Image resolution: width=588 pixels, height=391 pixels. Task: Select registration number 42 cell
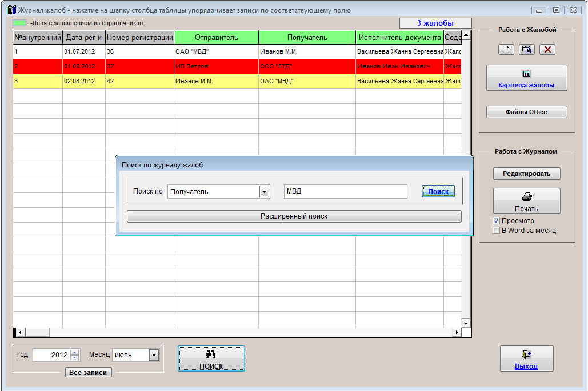point(139,81)
